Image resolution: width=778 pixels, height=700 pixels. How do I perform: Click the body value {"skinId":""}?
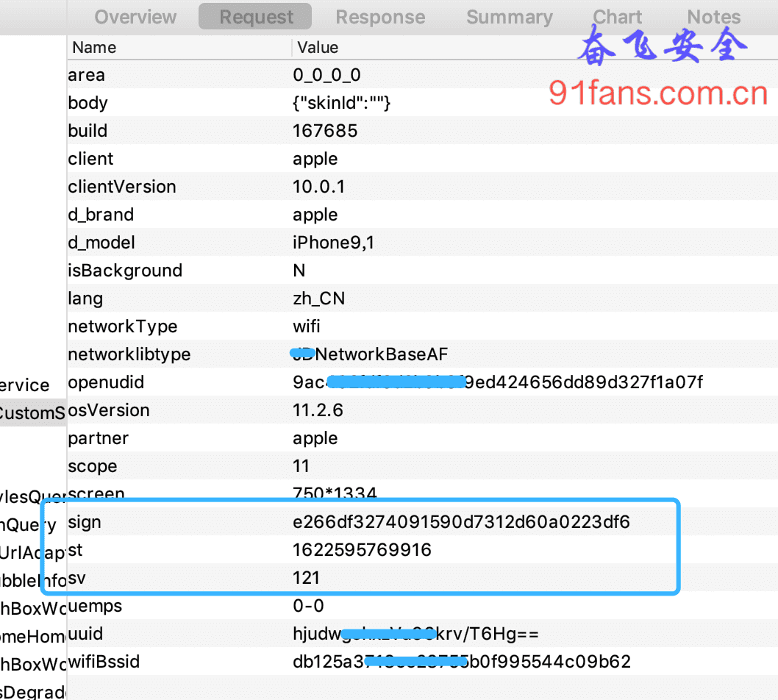click(341, 103)
